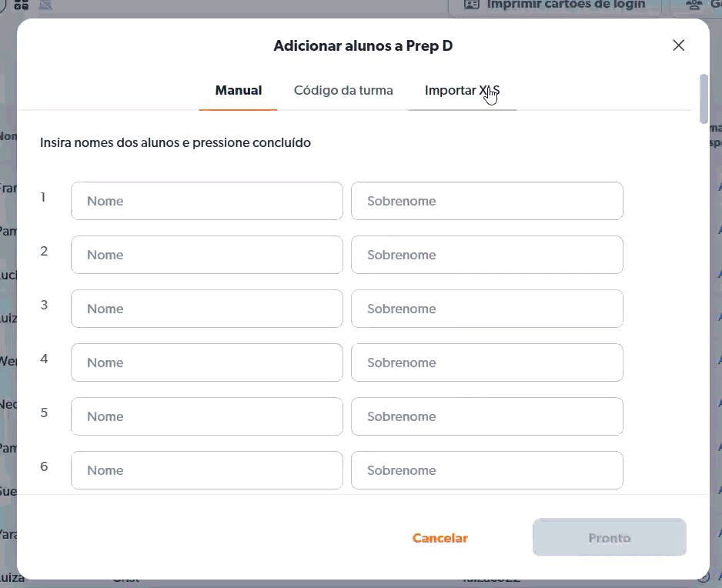Click the dialog's vertical scrollbar thumb
722x588 pixels.
click(x=703, y=99)
